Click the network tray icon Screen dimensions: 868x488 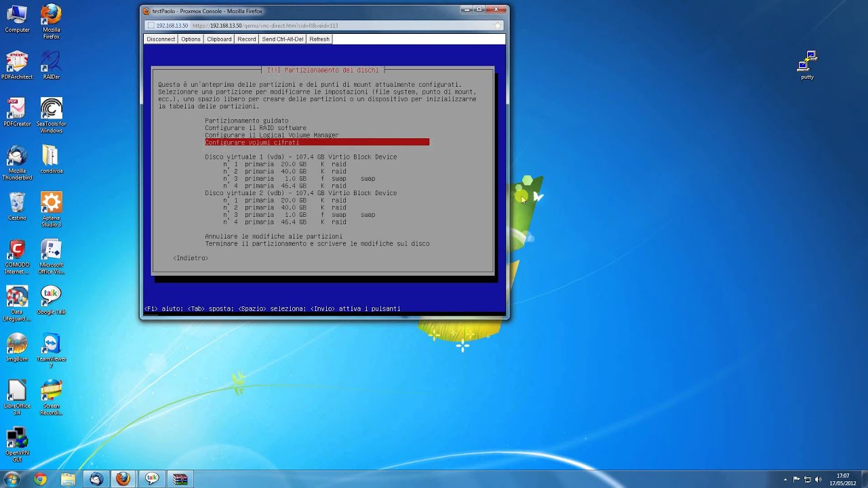coord(808,479)
